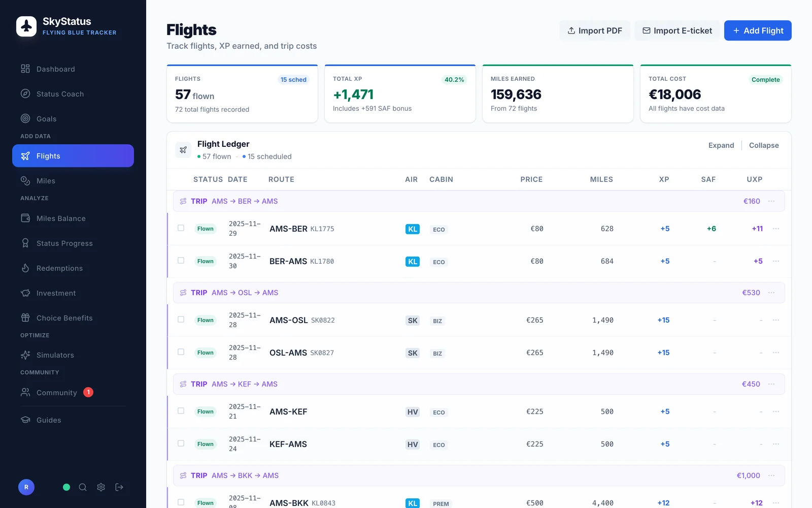Click the Status Progress medal icon
This screenshot has width=812, height=508.
(x=25, y=243)
